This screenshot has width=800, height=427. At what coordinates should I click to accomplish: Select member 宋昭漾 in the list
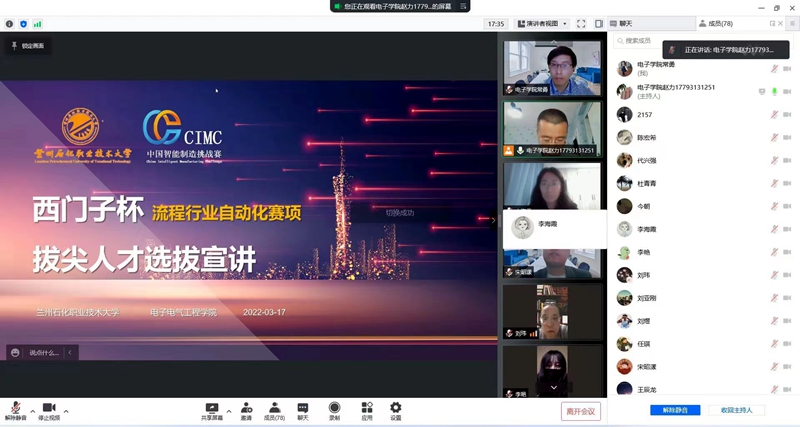pyautogui.click(x=704, y=367)
